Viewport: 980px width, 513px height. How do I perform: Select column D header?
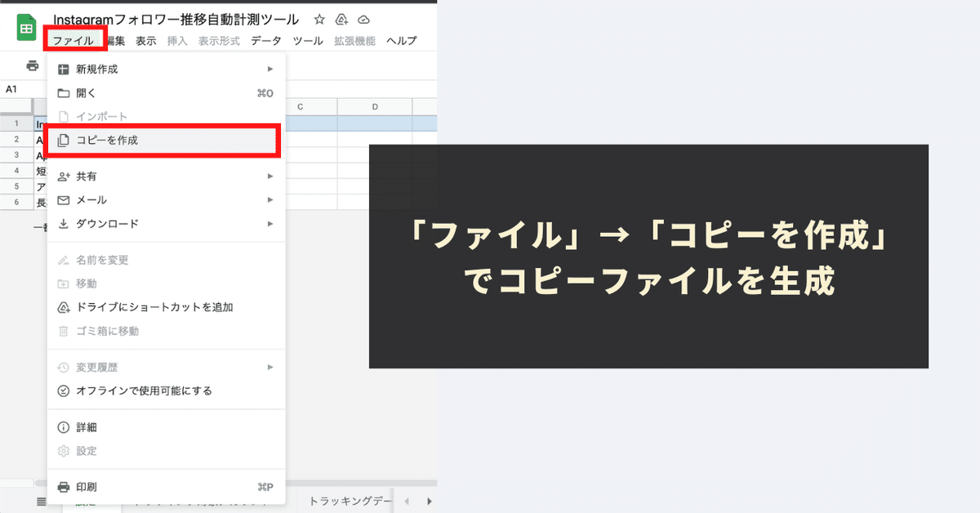click(375, 107)
